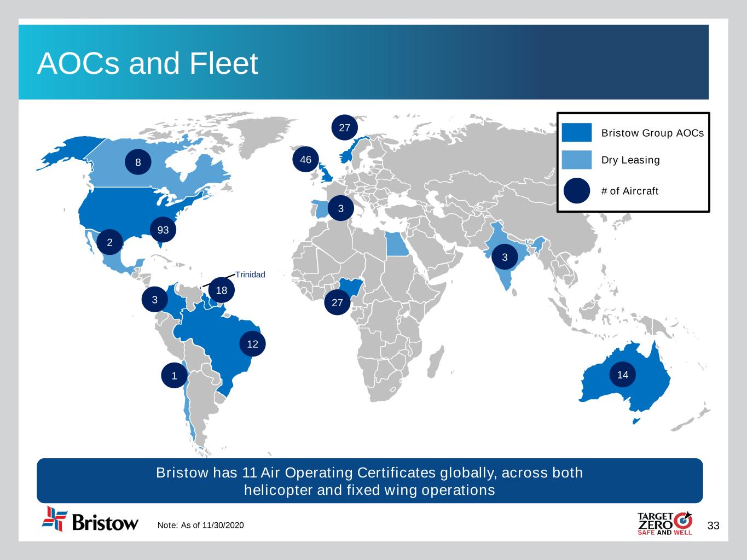Click the 'As of 11/30/2020' note text
Screen dimensions: 747x560
click(x=201, y=526)
